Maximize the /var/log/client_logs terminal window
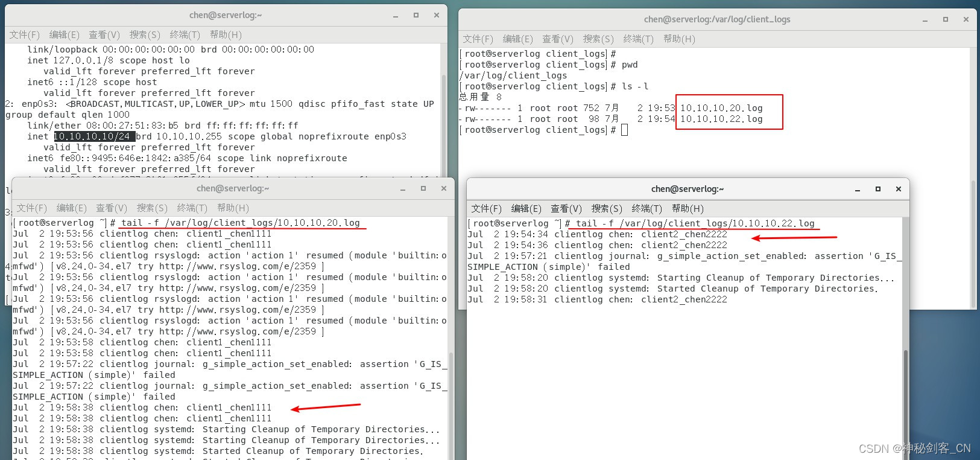Image resolution: width=980 pixels, height=460 pixels. [x=946, y=19]
